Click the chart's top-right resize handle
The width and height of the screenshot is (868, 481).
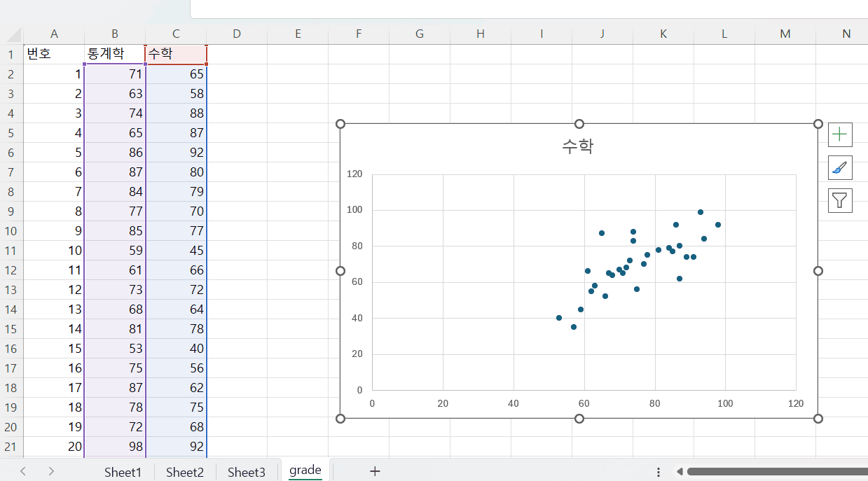(818, 124)
